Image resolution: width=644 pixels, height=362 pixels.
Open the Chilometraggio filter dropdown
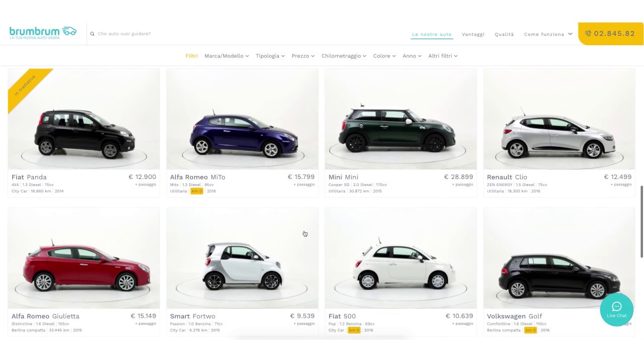pyautogui.click(x=344, y=56)
